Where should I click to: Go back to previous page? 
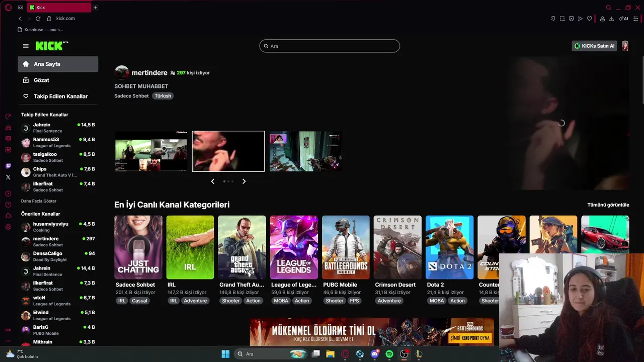pos(20,19)
